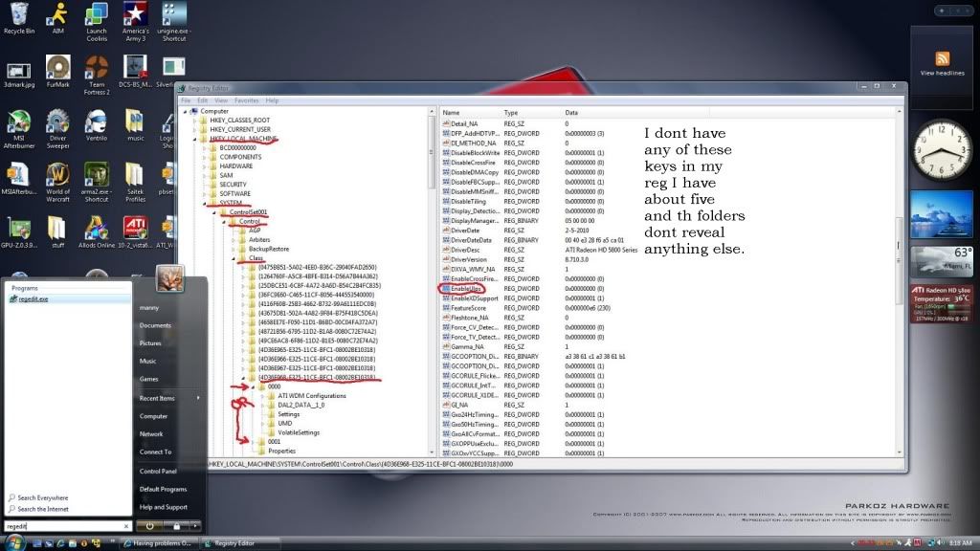Click the Windows Start orb

click(x=13, y=542)
